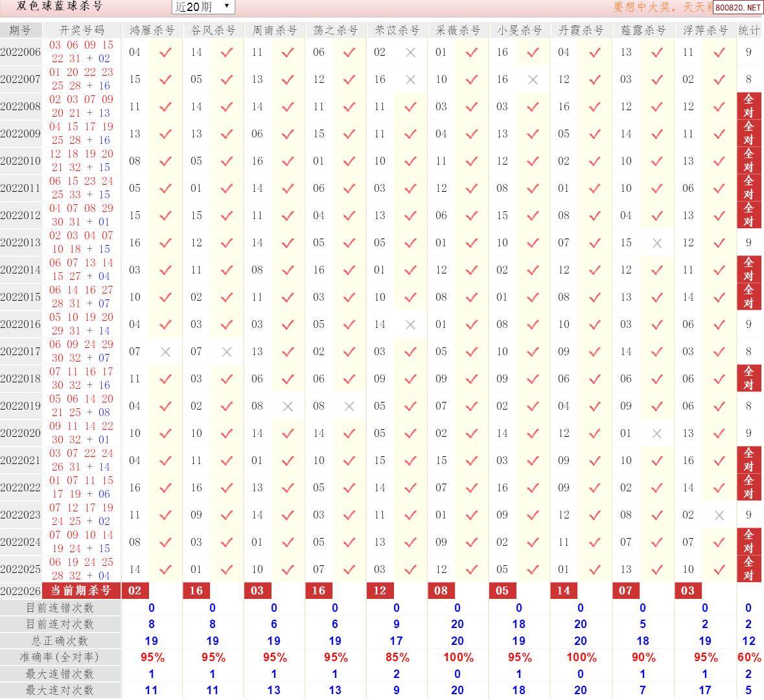Select period number 2022025

tap(21, 569)
